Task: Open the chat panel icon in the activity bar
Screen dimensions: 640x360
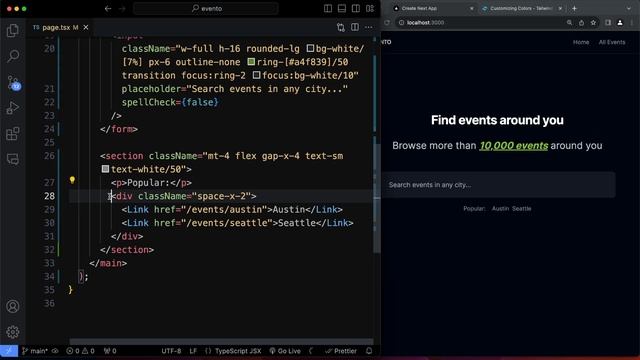Action: [13, 159]
